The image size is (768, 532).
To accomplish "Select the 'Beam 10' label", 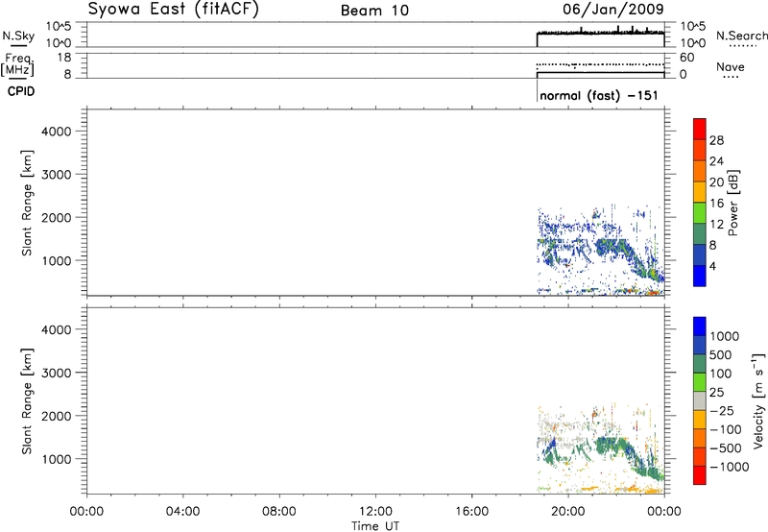I will pyautogui.click(x=374, y=11).
